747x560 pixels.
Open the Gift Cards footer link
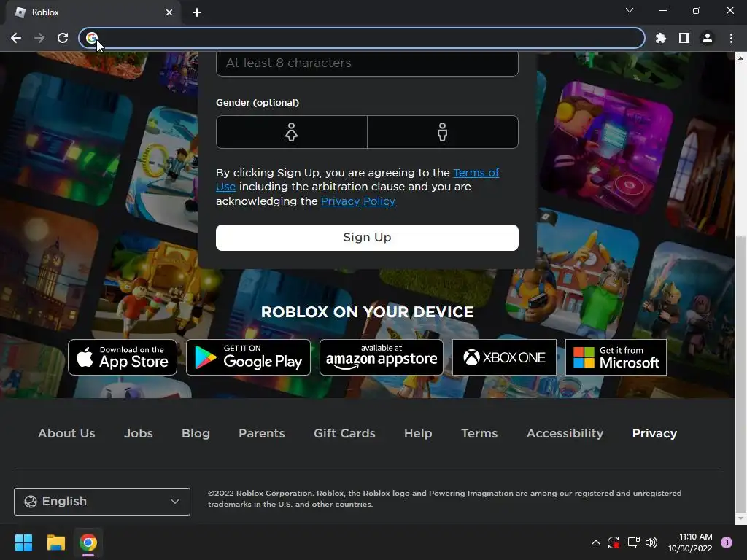[x=344, y=433]
